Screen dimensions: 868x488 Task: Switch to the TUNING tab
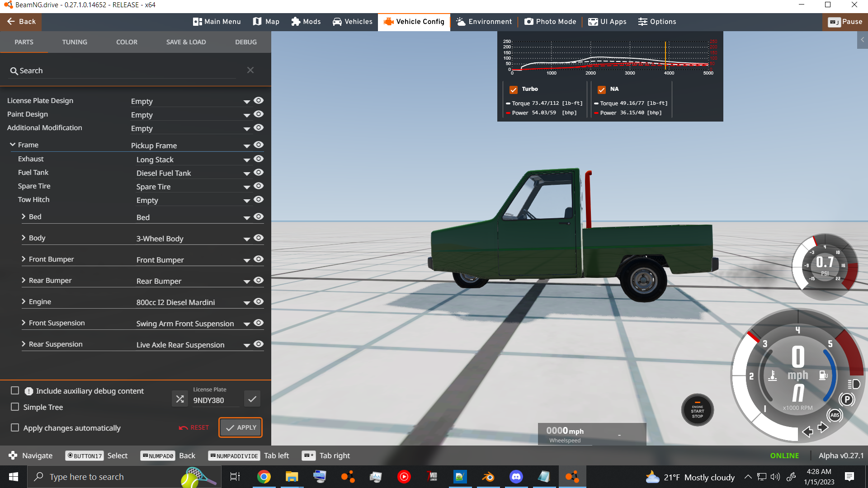(75, 42)
